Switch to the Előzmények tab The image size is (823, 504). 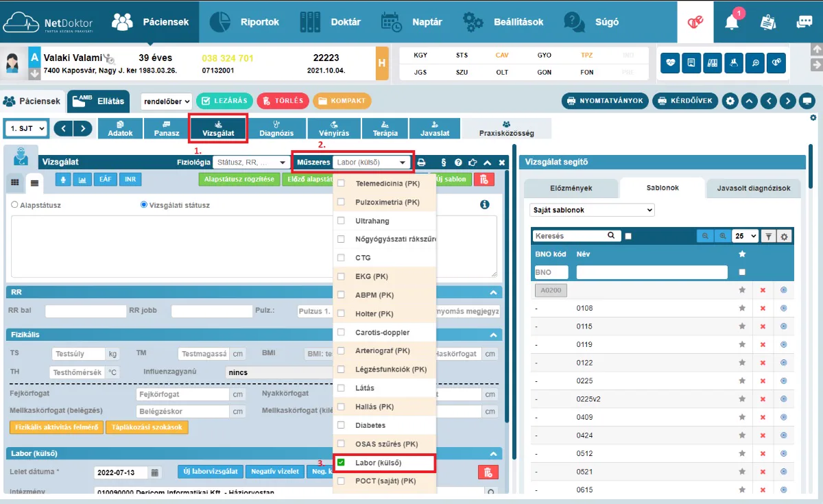pos(571,188)
